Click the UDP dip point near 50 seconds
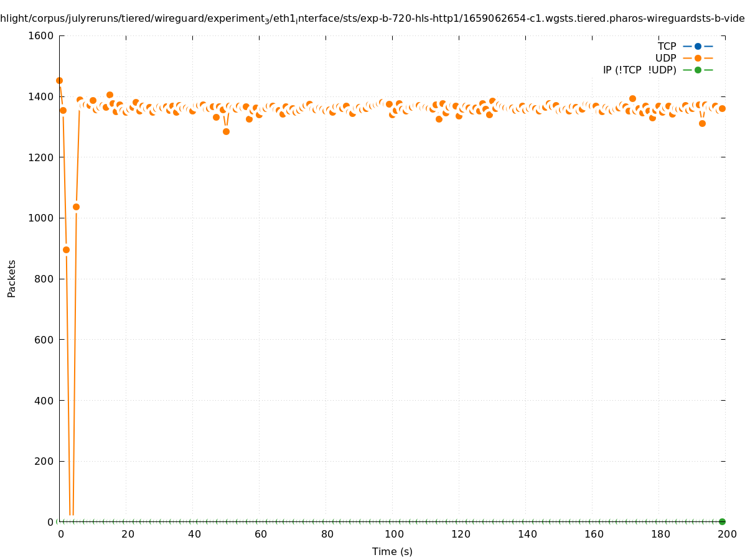 click(x=226, y=131)
